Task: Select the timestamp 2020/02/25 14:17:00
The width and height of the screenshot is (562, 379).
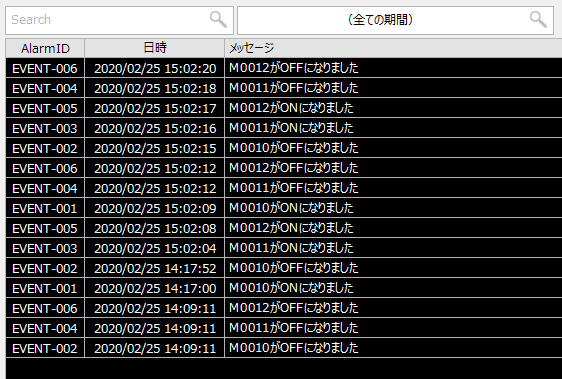Action: (155, 288)
